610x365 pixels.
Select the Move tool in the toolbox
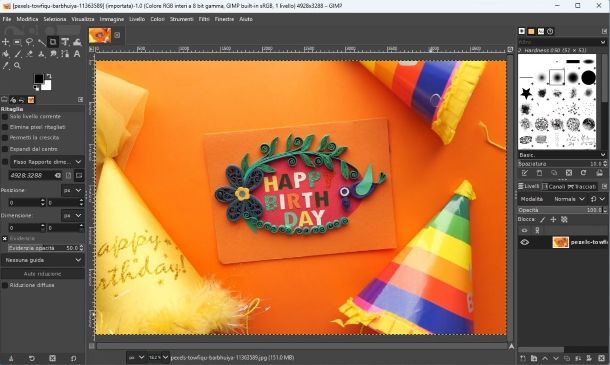pos(5,42)
